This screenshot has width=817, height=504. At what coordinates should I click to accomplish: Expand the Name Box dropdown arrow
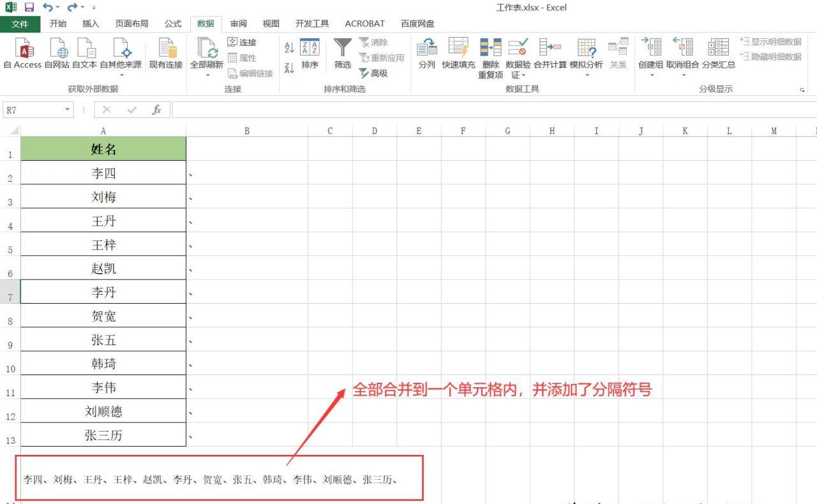[68, 110]
